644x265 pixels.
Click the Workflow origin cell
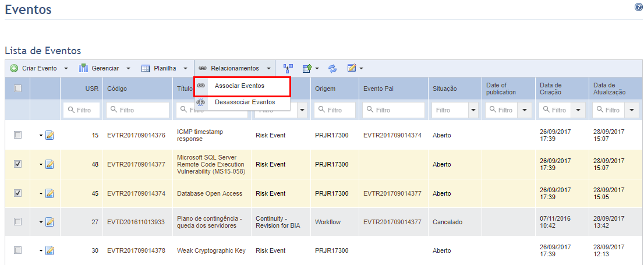328,222
